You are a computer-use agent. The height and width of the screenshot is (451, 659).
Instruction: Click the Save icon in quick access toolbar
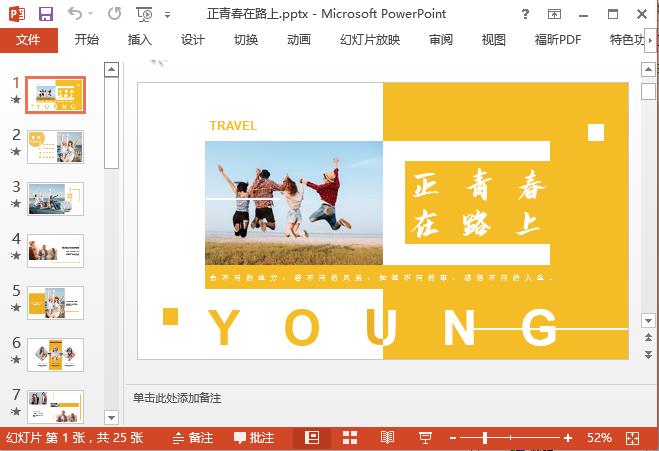pos(46,14)
